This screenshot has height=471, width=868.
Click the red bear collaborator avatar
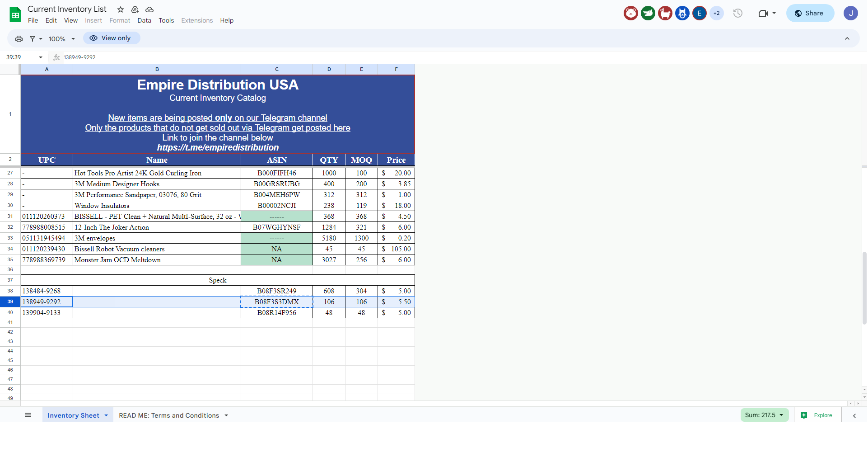click(631, 13)
